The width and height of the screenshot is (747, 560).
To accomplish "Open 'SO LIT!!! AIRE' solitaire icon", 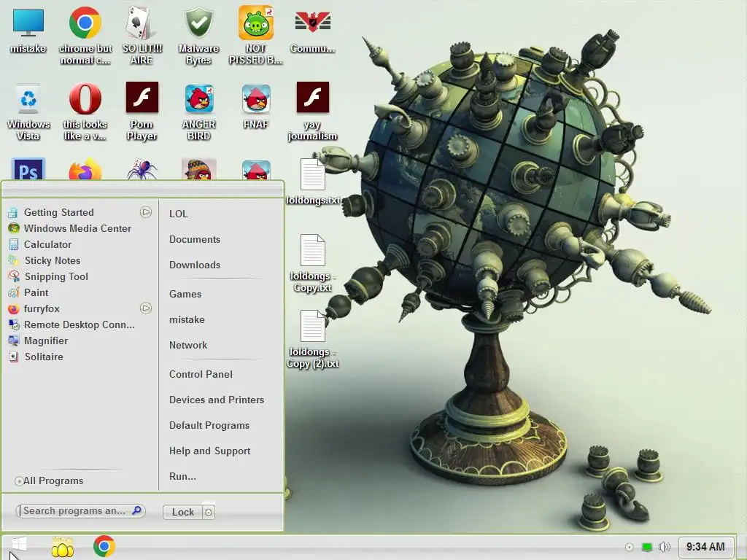I will tap(142, 36).
